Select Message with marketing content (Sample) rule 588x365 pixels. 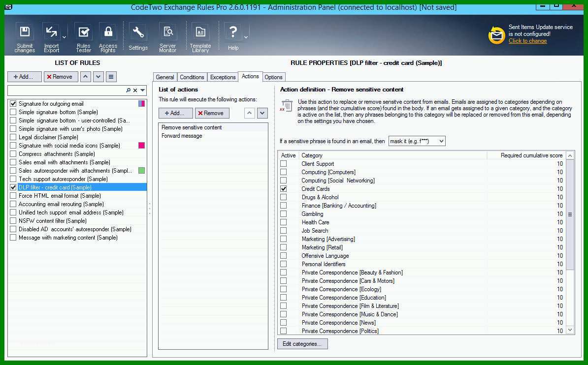coord(68,238)
